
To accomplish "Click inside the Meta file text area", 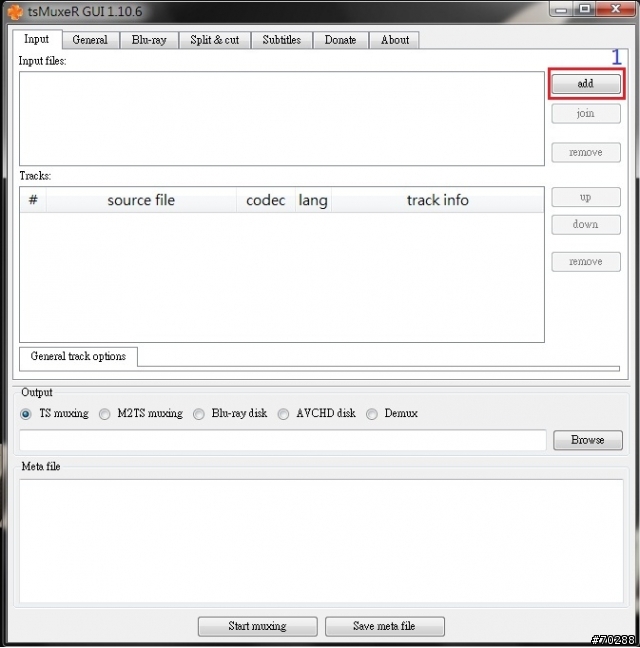I will 321,541.
